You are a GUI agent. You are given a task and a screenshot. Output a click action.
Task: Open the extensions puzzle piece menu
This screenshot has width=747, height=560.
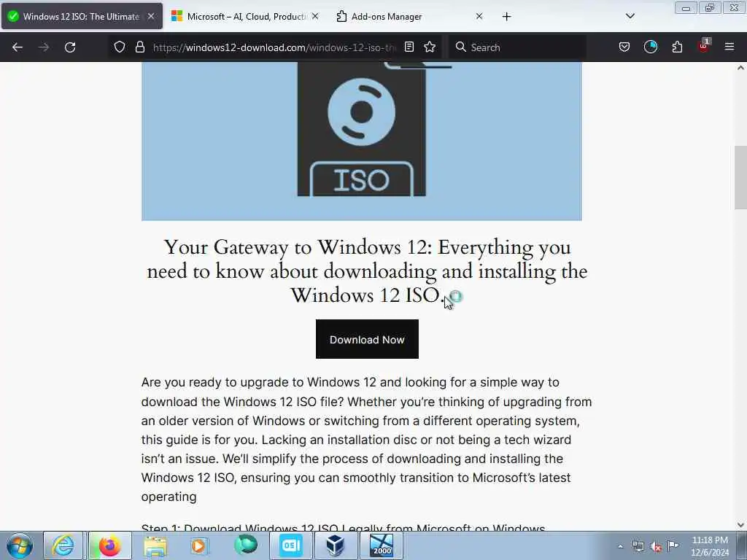click(x=677, y=47)
